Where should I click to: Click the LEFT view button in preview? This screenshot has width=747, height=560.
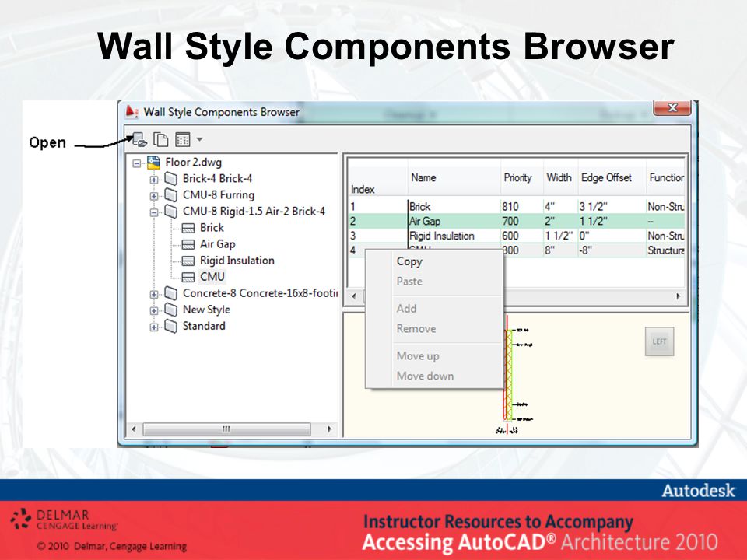[x=659, y=341]
